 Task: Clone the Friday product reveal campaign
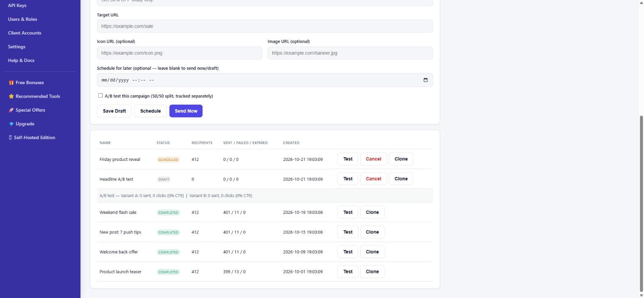pos(401,159)
